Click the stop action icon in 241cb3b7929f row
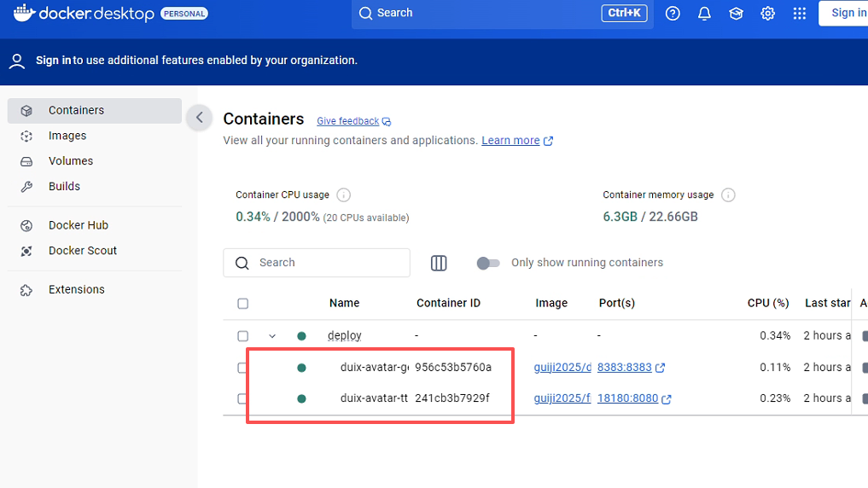The image size is (868, 488). pyautogui.click(x=865, y=398)
